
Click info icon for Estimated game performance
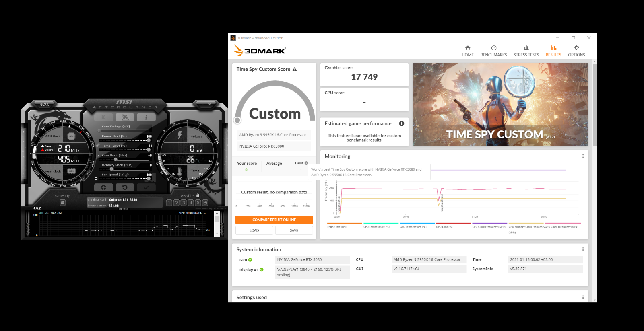401,123
